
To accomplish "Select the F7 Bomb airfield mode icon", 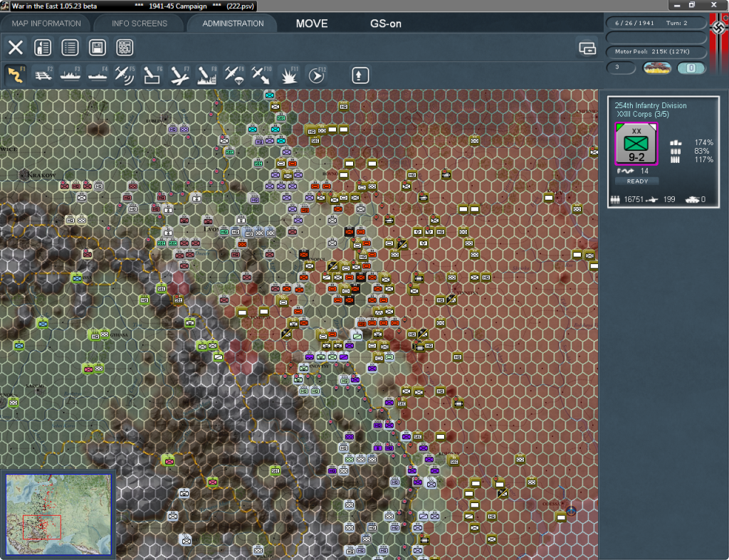I will [179, 75].
